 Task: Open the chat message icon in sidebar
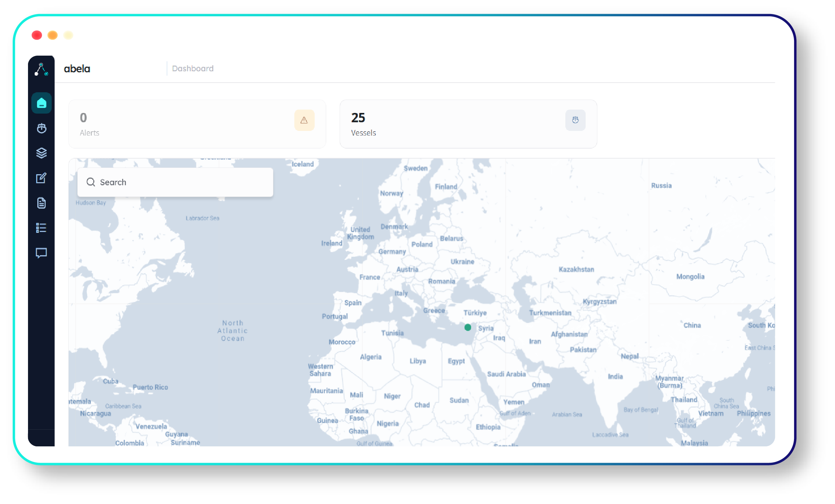click(41, 253)
